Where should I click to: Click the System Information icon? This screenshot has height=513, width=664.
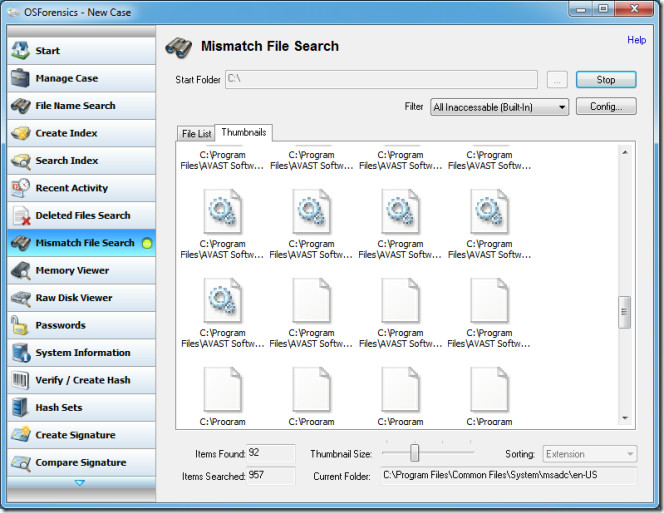click(x=20, y=352)
